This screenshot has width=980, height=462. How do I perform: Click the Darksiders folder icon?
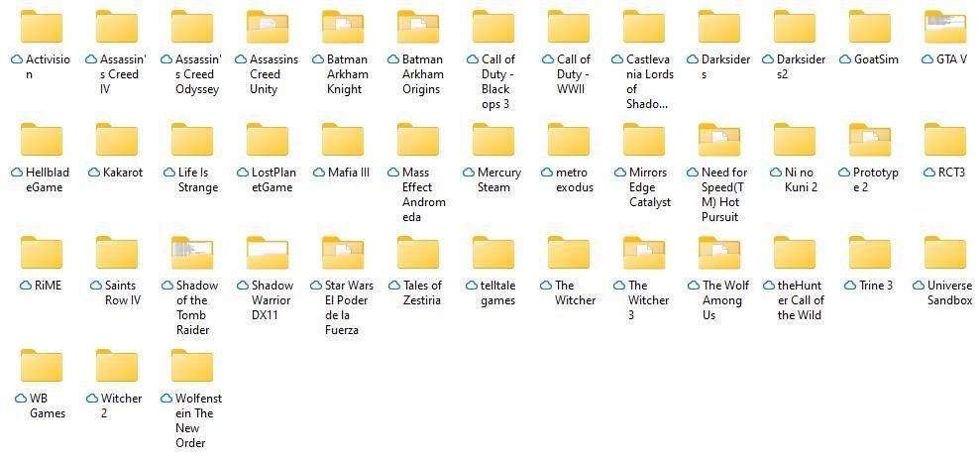point(719,27)
